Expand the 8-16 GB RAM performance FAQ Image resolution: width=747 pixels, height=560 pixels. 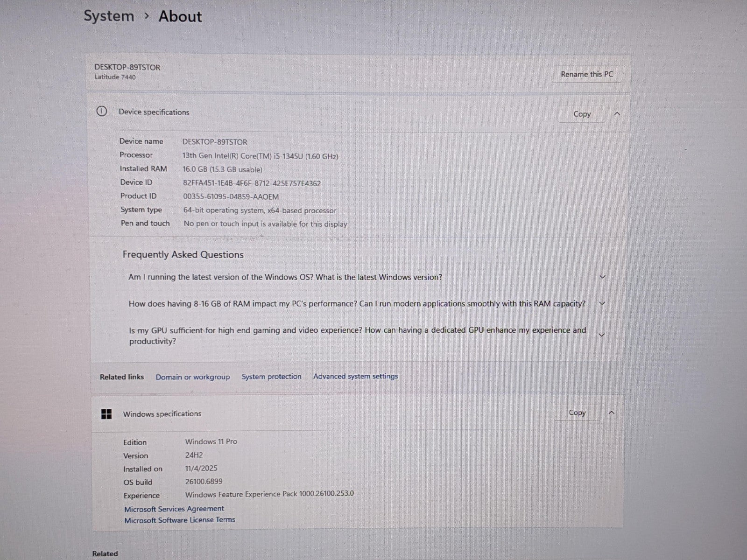point(602,303)
